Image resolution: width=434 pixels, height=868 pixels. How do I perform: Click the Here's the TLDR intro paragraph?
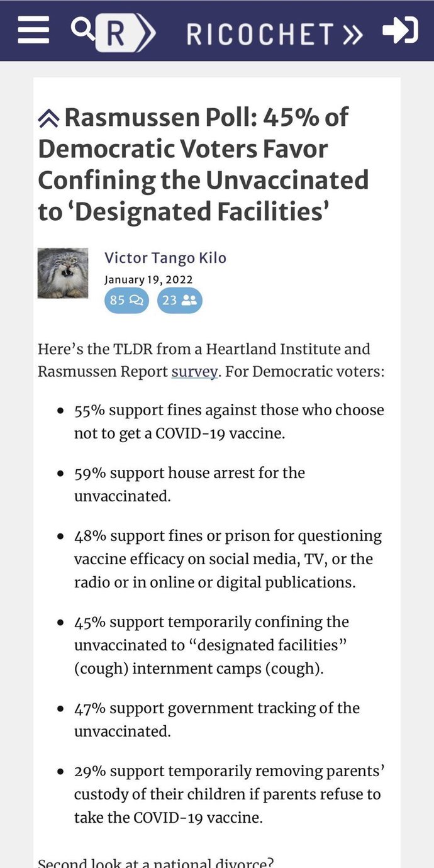(x=211, y=360)
